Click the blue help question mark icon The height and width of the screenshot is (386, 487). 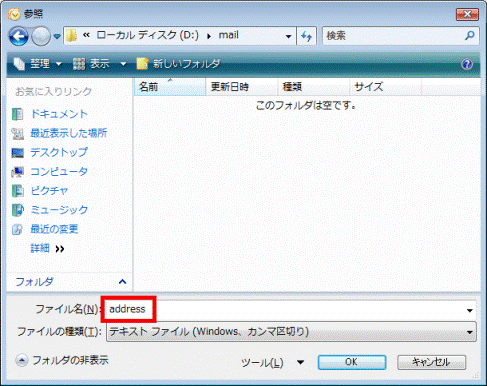[x=467, y=64]
